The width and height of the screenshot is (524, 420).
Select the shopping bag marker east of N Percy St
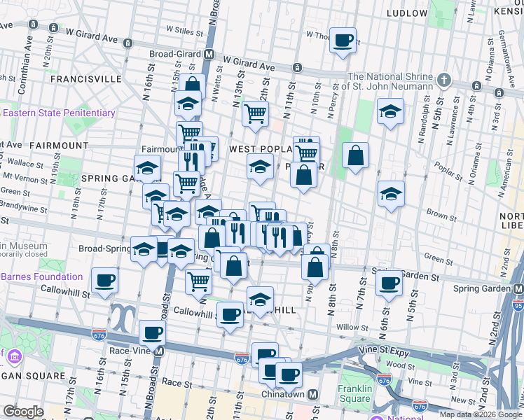point(355,158)
